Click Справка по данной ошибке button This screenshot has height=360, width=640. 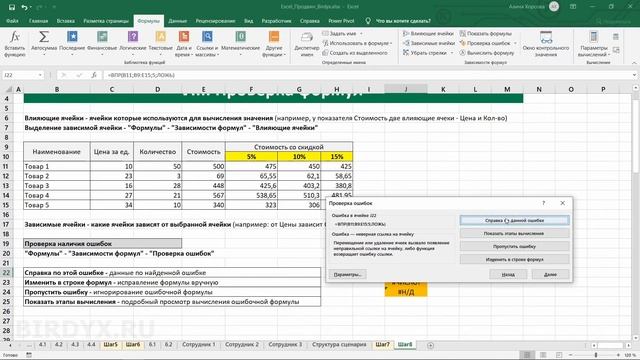pyautogui.click(x=514, y=220)
